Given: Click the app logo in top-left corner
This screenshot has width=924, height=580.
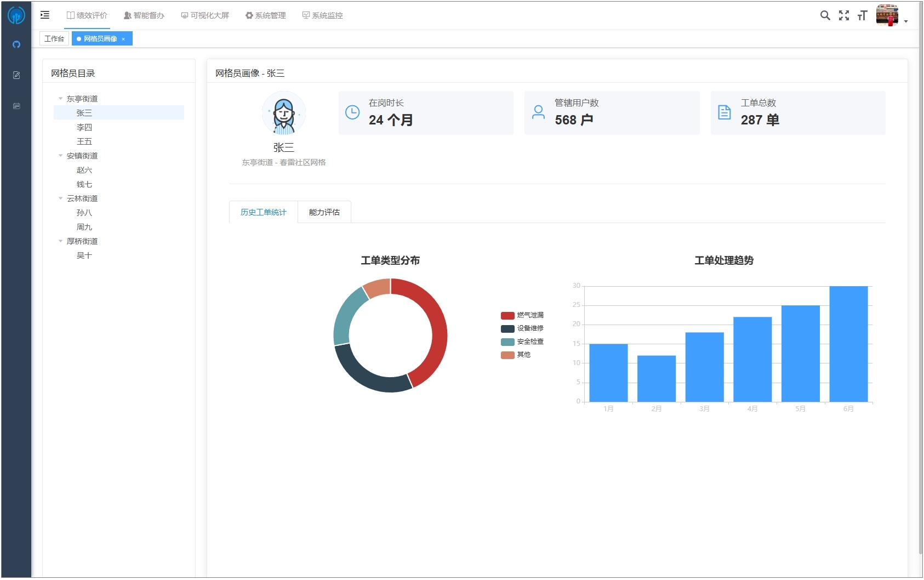Looking at the screenshot, I should tap(16, 15).
